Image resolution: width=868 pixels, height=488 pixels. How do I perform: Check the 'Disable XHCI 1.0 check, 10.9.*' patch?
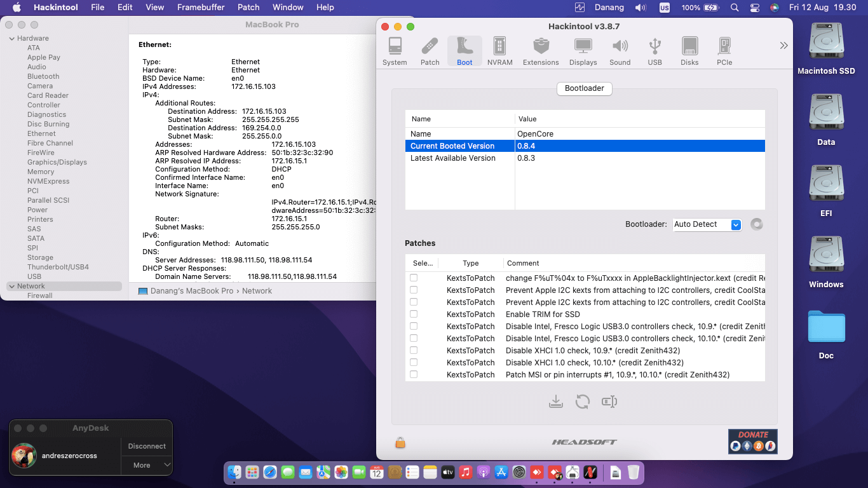tap(414, 351)
